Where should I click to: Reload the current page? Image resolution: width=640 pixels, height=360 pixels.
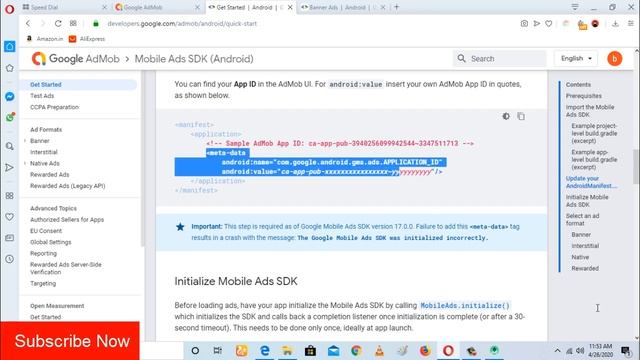point(58,23)
